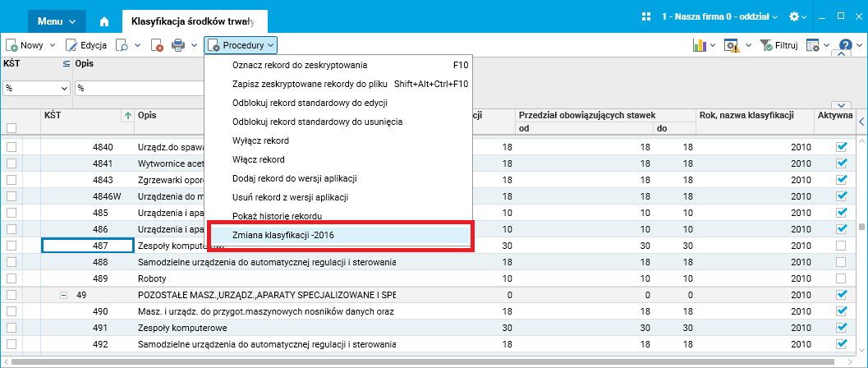Click the grid view settings icon
This screenshot has height=368, width=868.
point(812,45)
